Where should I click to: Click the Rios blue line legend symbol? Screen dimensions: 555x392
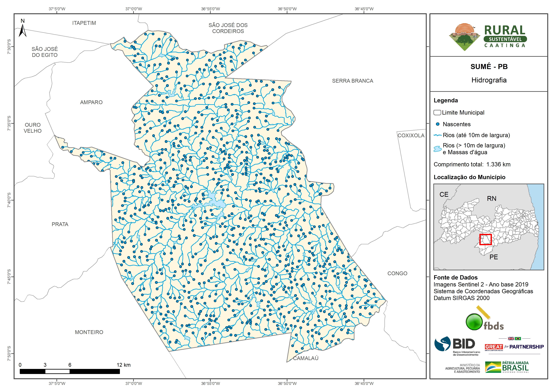(437, 135)
